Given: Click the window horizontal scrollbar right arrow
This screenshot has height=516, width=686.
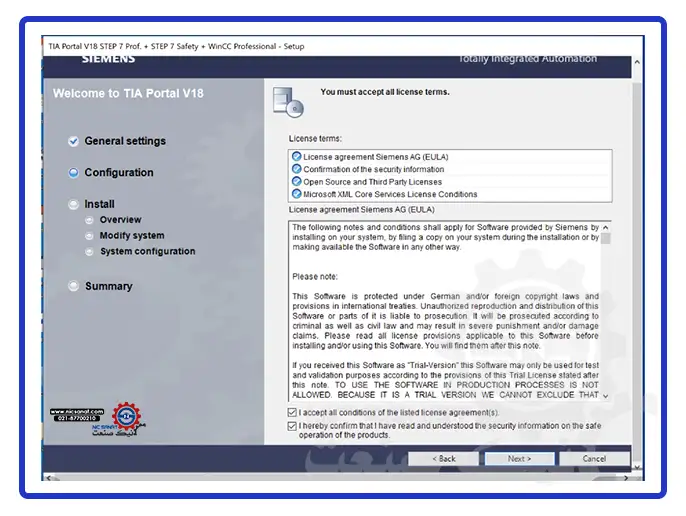Looking at the screenshot, I should pos(626,477).
